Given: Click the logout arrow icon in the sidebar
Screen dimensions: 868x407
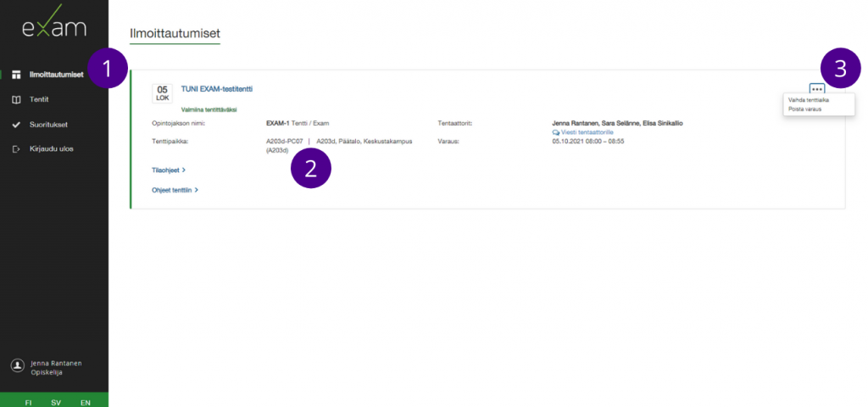Looking at the screenshot, I should click(x=17, y=149).
